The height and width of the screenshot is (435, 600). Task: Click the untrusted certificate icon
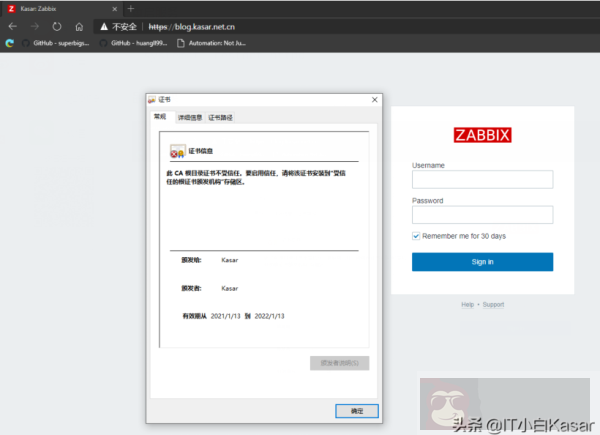coord(178,151)
